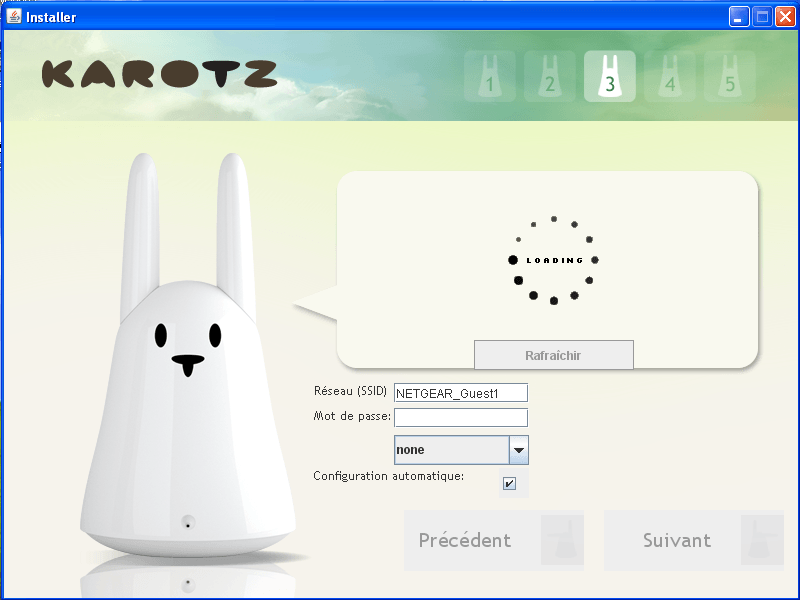The width and height of the screenshot is (800, 600).
Task: Click the Rafraîchir refresh button
Action: click(x=554, y=355)
